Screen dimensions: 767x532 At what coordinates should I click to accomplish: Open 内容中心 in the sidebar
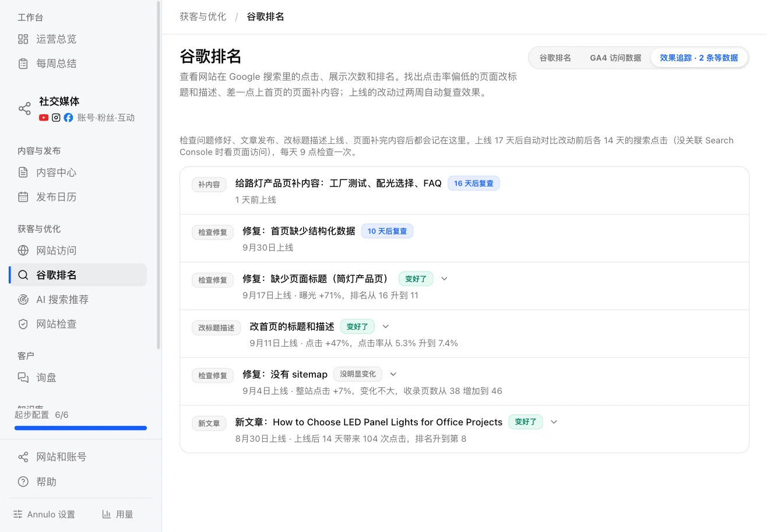78,172
